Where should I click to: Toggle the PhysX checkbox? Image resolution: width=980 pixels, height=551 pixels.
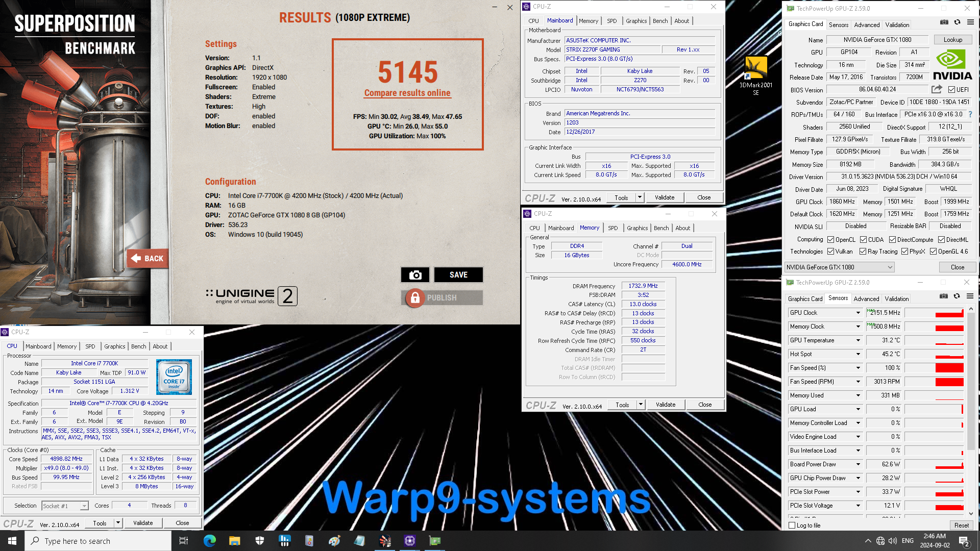coord(904,252)
